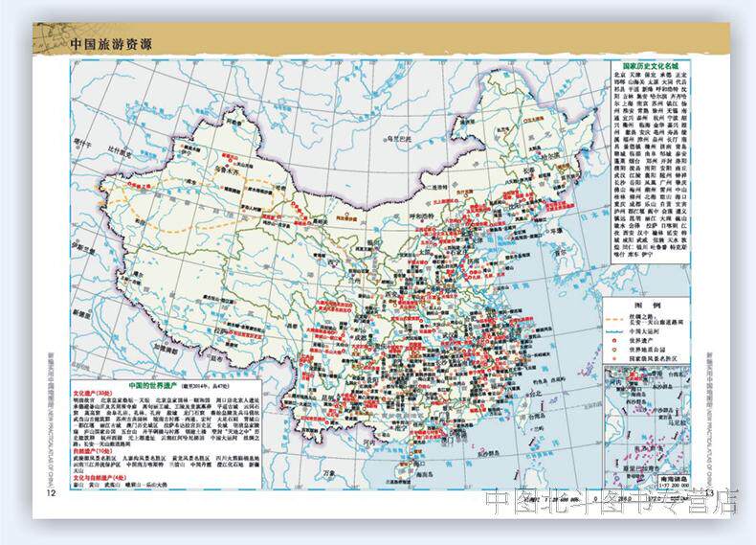Click the page number 12
This screenshot has width=756, height=545.
pyautogui.click(x=51, y=493)
